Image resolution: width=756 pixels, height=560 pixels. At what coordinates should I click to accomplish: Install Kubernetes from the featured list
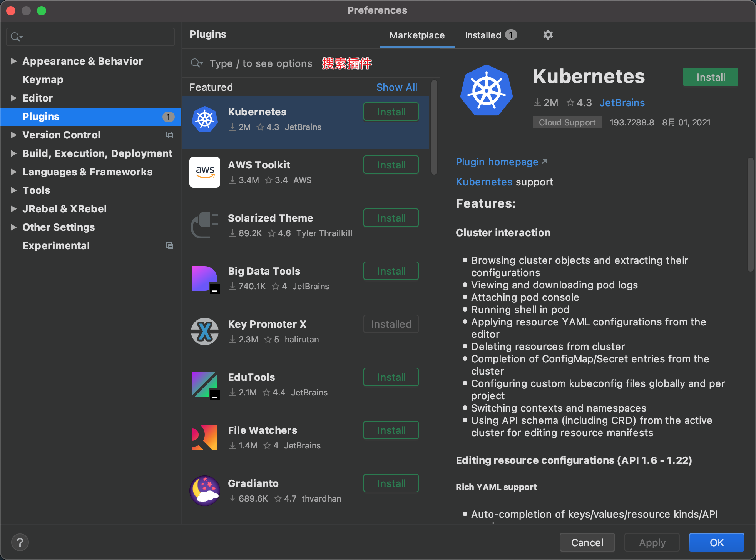(x=391, y=112)
